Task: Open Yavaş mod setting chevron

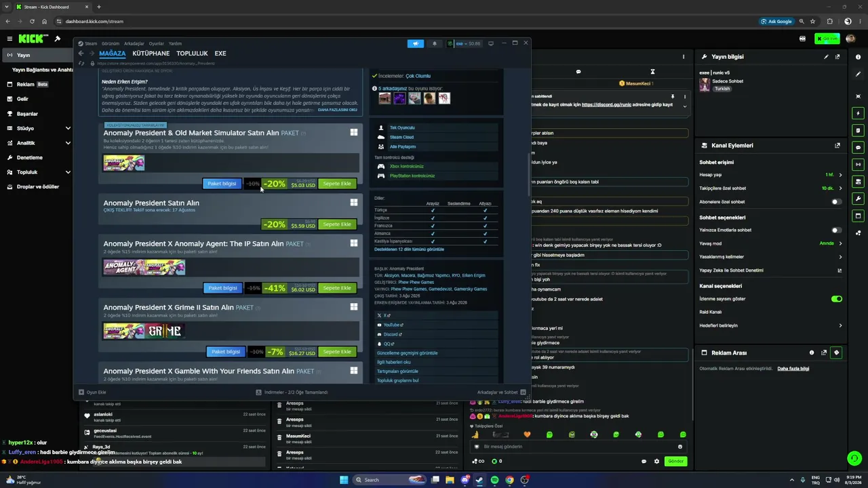Action: [841, 243]
